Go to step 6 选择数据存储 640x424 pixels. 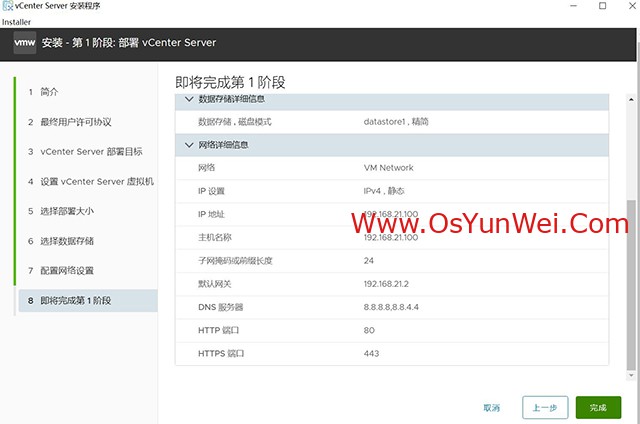coord(61,241)
